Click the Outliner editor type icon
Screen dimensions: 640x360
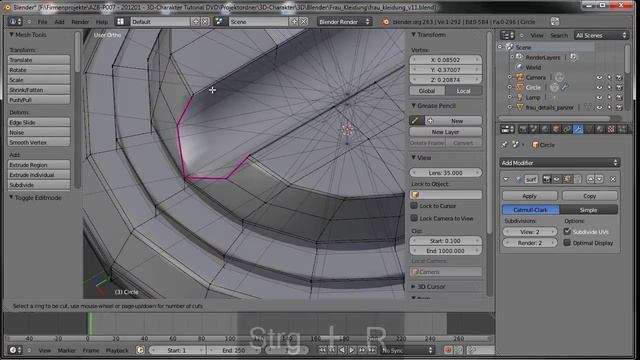click(x=507, y=36)
